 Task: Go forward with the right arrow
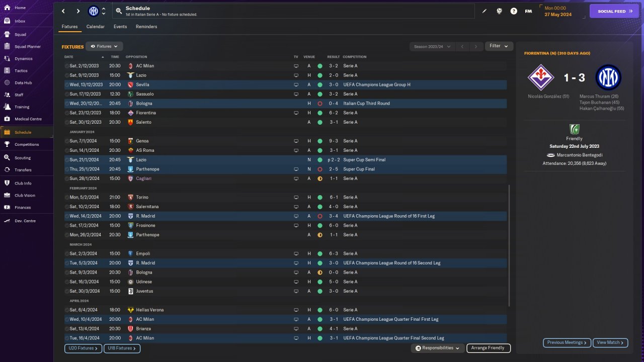tap(78, 11)
